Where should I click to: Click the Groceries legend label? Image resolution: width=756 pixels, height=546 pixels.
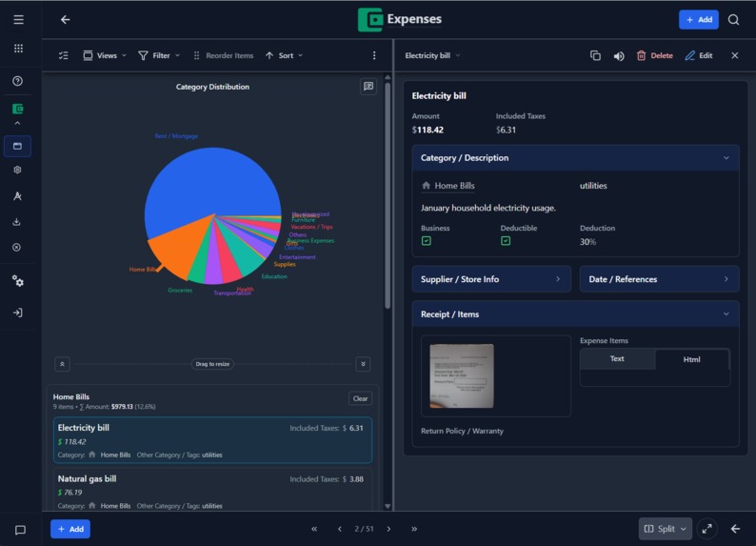coord(180,290)
